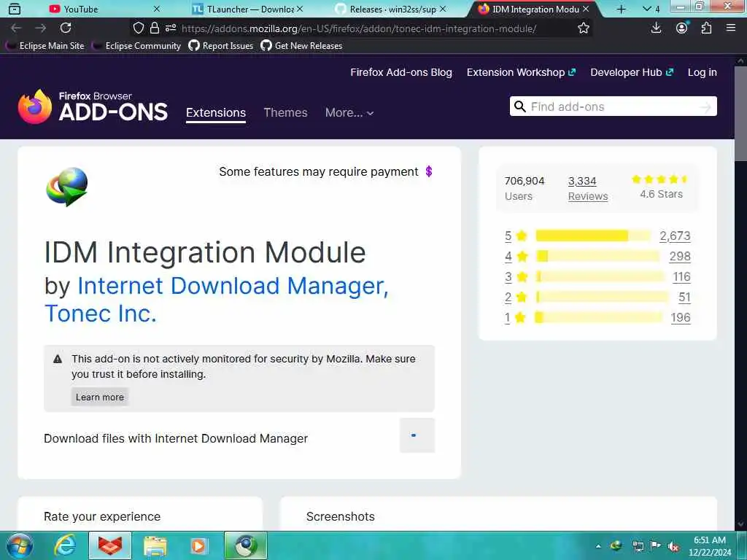
Task: Click the page vertical scrollbar thumb
Action: click(740, 114)
